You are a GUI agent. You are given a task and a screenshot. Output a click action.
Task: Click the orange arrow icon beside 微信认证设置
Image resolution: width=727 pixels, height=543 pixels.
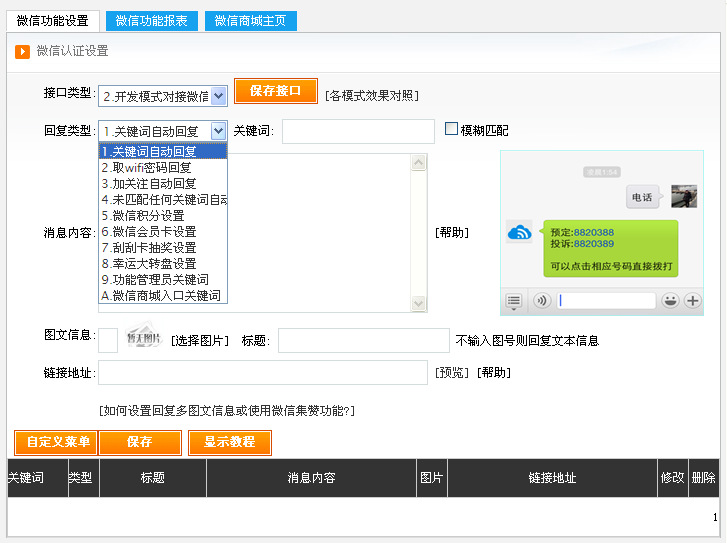(x=22, y=51)
